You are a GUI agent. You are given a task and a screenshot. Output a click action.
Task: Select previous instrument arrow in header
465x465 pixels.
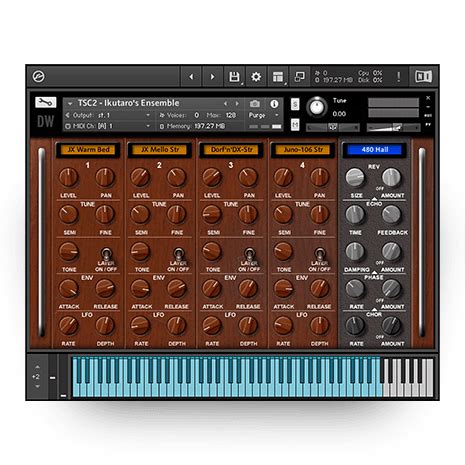point(226,104)
